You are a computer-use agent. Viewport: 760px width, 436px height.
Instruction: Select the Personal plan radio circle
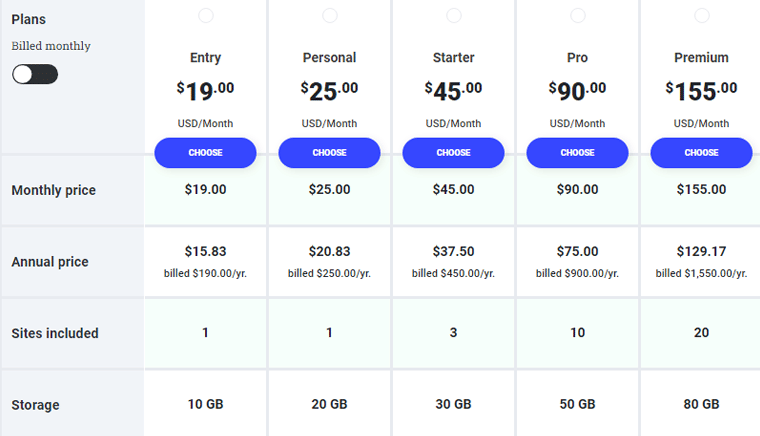coord(330,16)
